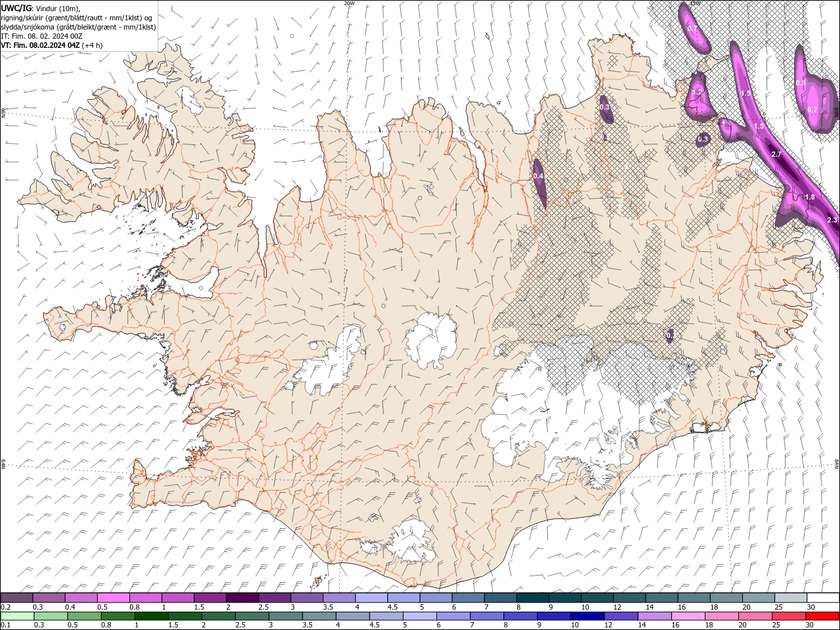The width and height of the screenshot is (840, 630).
Task: Select the navy blue swatch between 10 and 12
Action: pos(587,616)
